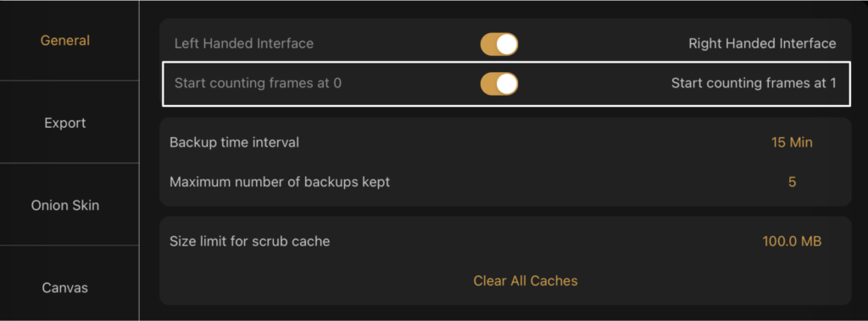Screen dimensions: 868x321
Task: Edit the 100.0 MB scrub cache limit
Action: point(792,241)
